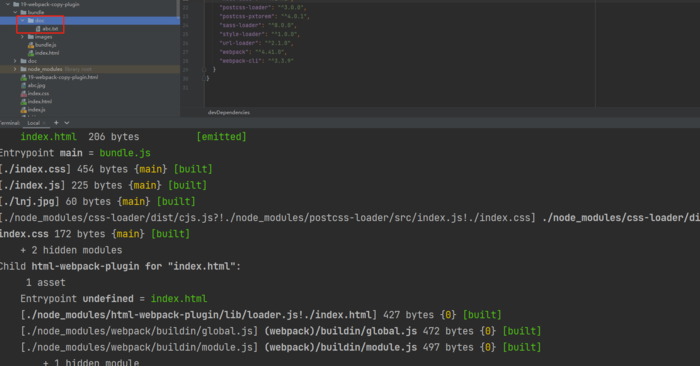The image size is (700, 366).
Task: Click "index.css 172 bytes" terminal line
Action: coord(95,233)
